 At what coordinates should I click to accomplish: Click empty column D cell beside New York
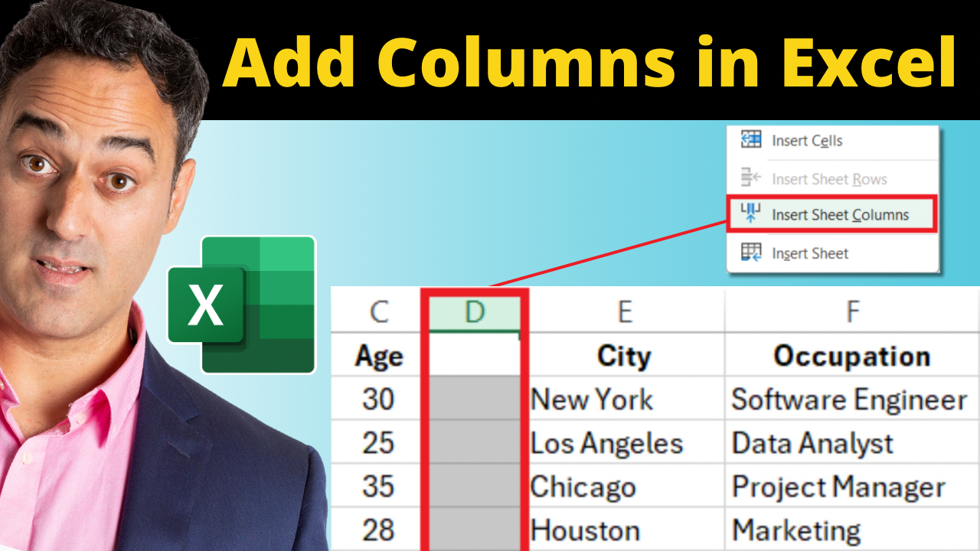pyautogui.click(x=475, y=399)
